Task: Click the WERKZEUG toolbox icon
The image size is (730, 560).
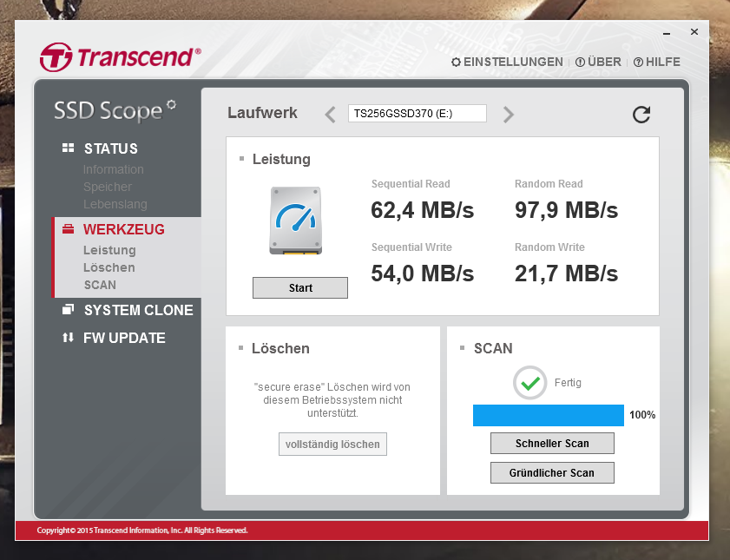Action: 68,229
